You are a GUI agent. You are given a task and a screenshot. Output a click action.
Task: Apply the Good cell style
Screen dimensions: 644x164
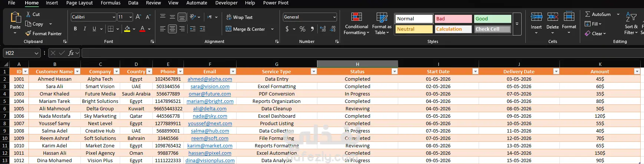pyautogui.click(x=492, y=19)
